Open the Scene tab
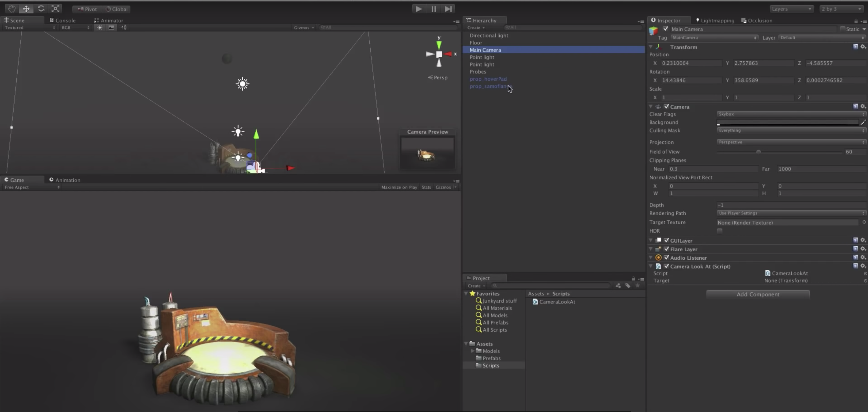 pyautogui.click(x=17, y=20)
